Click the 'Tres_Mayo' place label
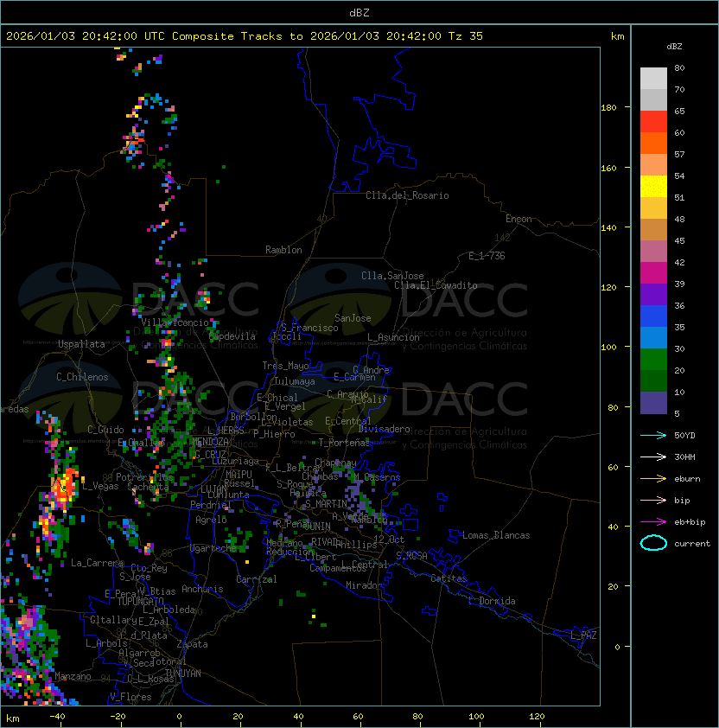 [285, 366]
